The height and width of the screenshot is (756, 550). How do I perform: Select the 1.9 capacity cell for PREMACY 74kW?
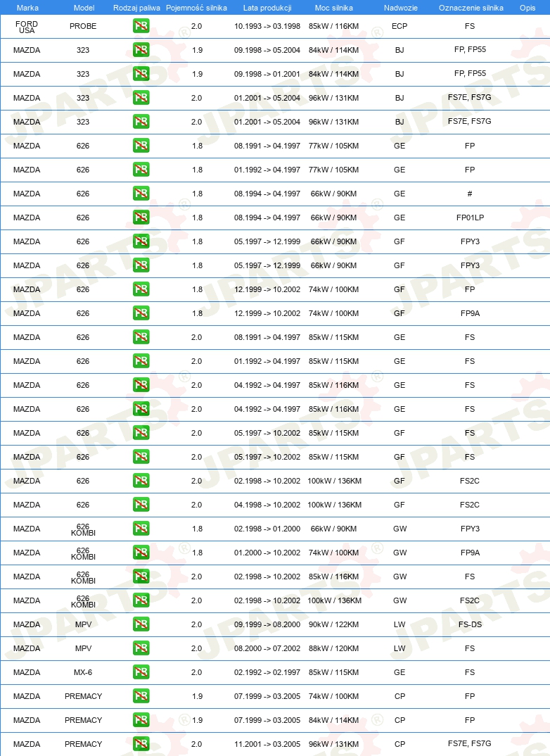[197, 696]
